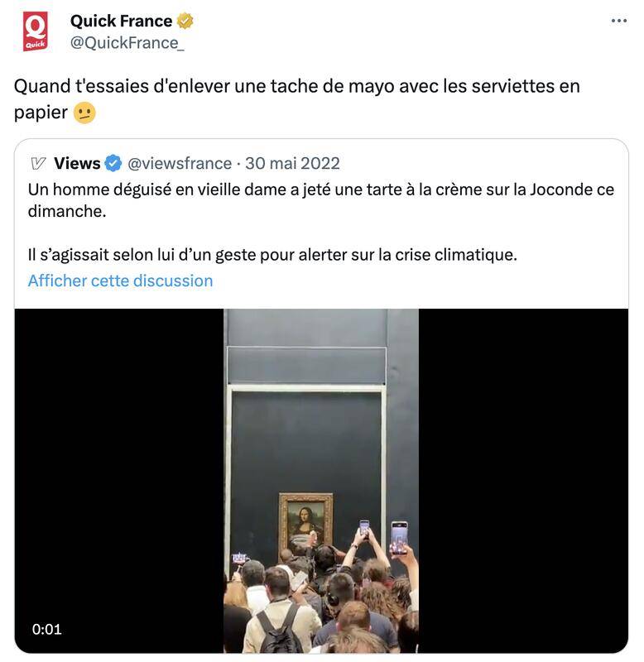Open the Quick France profile avatar

tap(36, 31)
